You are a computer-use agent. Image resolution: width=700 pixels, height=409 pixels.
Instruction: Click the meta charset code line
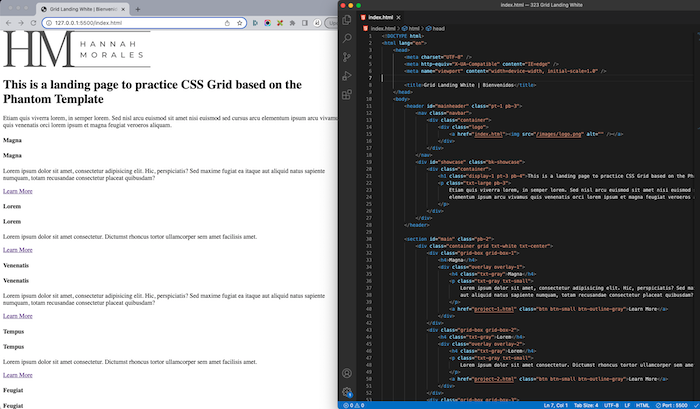click(438, 57)
